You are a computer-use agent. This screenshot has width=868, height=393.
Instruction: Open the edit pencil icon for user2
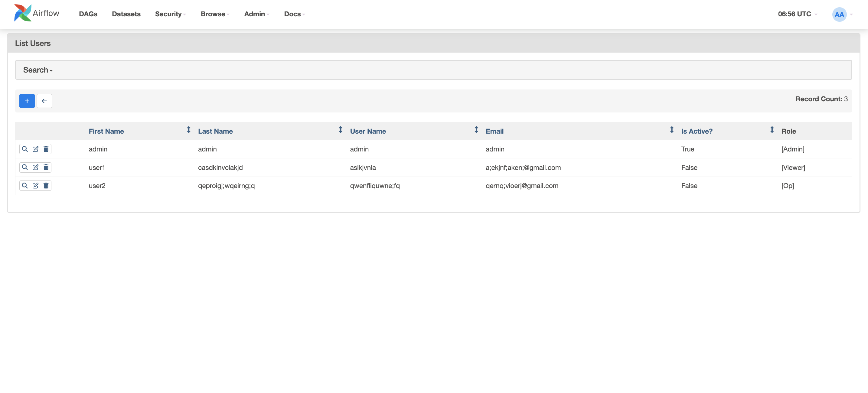click(x=35, y=186)
